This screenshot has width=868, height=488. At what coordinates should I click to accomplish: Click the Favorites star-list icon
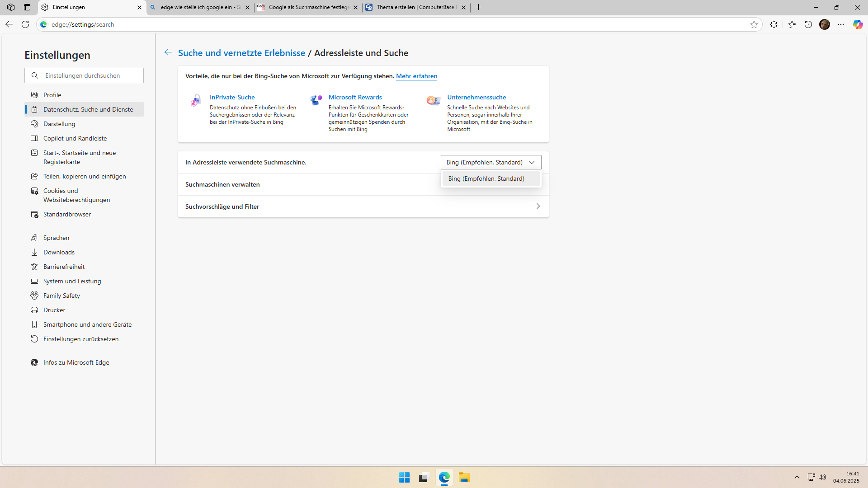(792, 24)
